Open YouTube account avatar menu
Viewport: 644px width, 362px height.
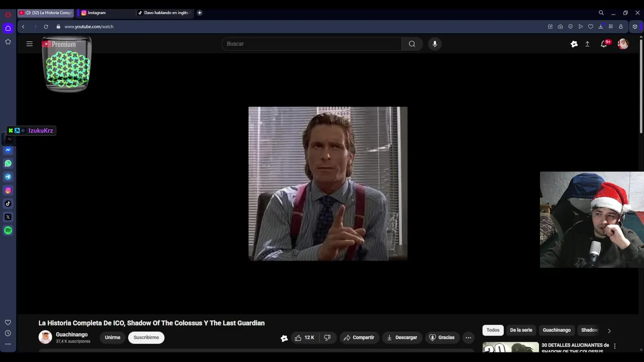[623, 44]
